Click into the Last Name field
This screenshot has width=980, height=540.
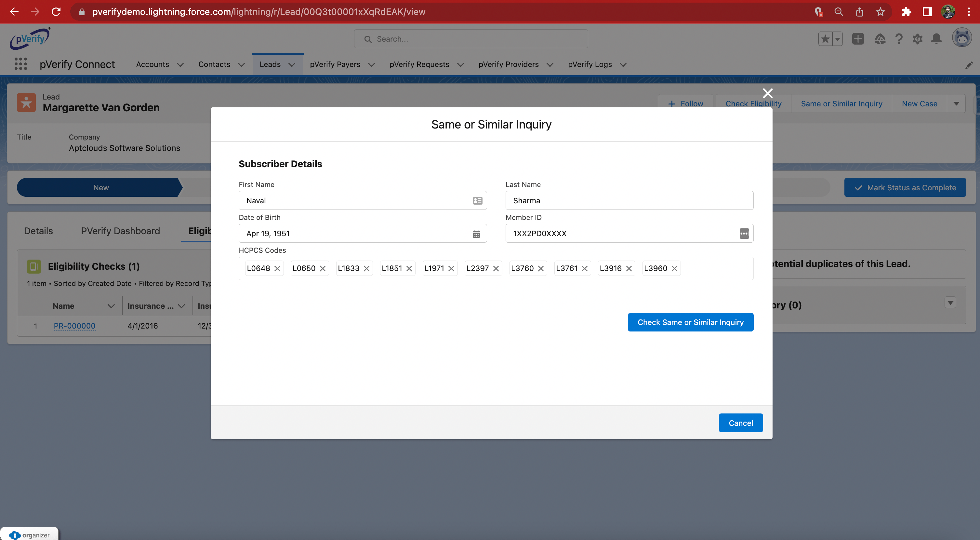coord(629,201)
